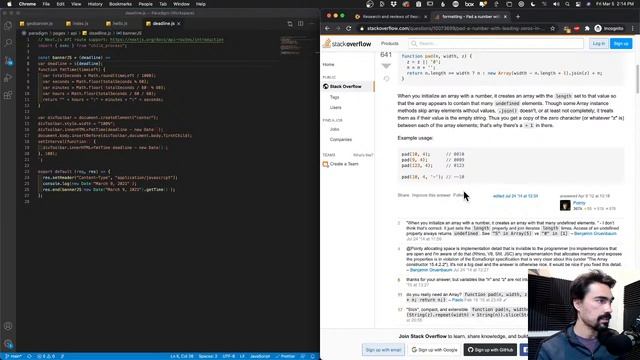Downvote the answer with the down arrow
The height and width of the screenshot is (360, 640).
386,66
